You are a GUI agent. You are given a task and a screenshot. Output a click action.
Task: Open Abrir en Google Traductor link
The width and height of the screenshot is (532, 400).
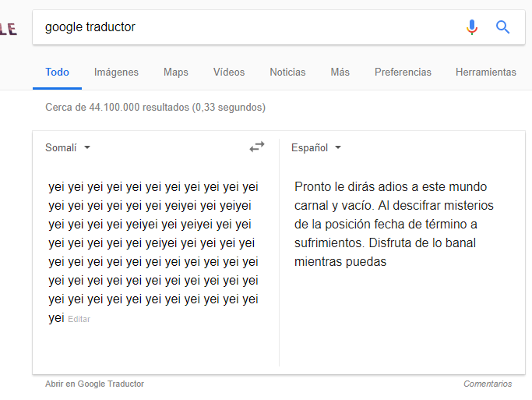coord(95,384)
